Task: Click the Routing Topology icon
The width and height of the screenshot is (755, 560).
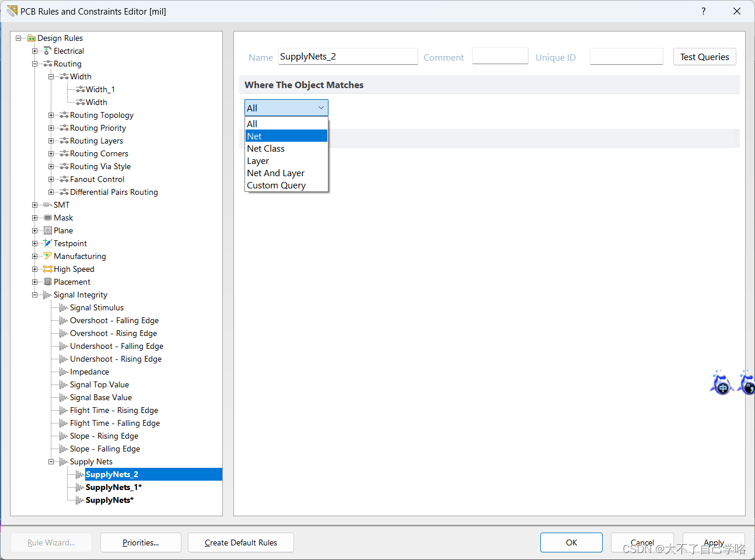Action: tap(64, 115)
